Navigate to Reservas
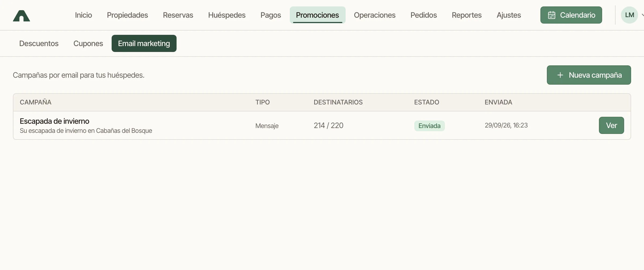The height and width of the screenshot is (270, 644). click(x=178, y=15)
